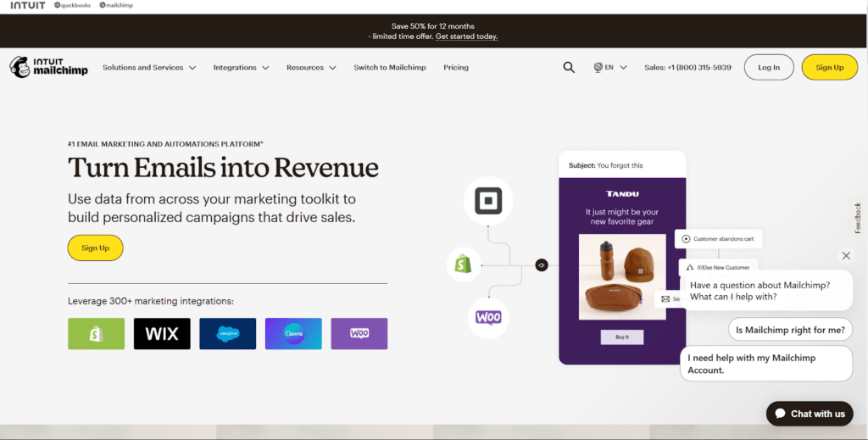Click the product image in email preview
Screen dimensions: 868x440
[622, 276]
